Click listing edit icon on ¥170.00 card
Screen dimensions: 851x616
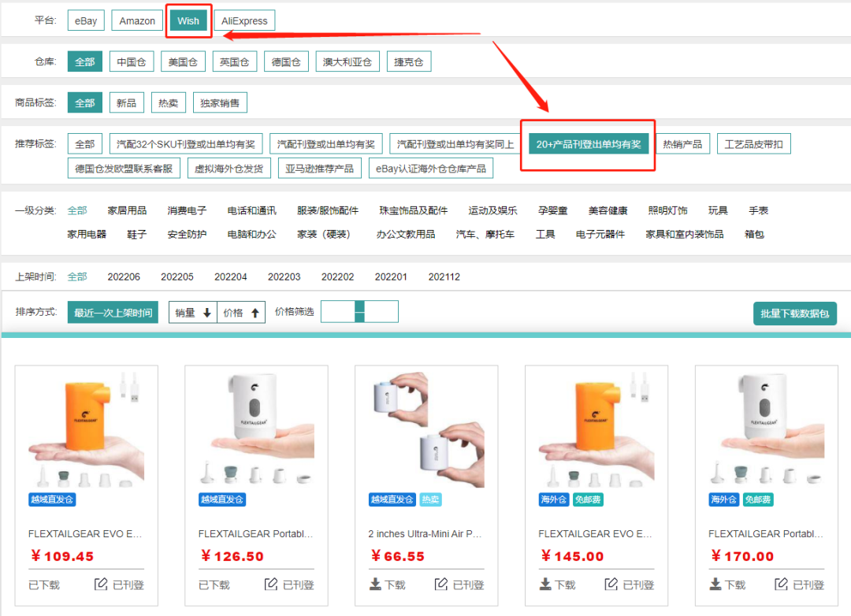tap(781, 584)
